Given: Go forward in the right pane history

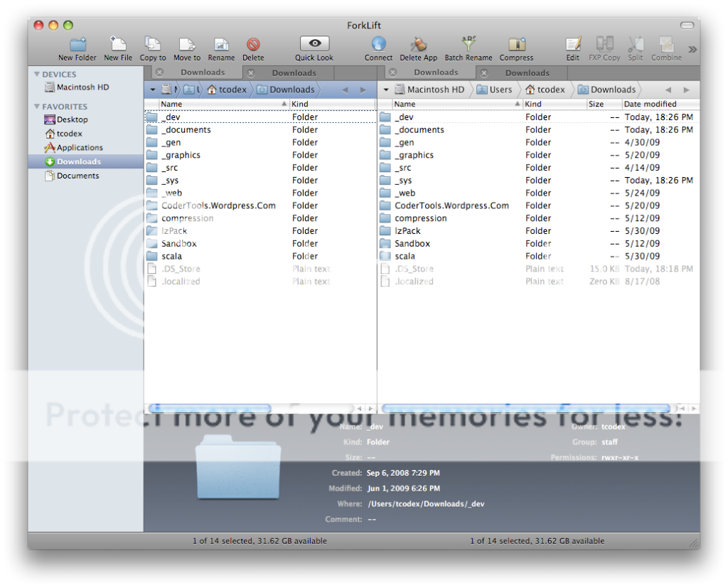Looking at the screenshot, I should [687, 90].
